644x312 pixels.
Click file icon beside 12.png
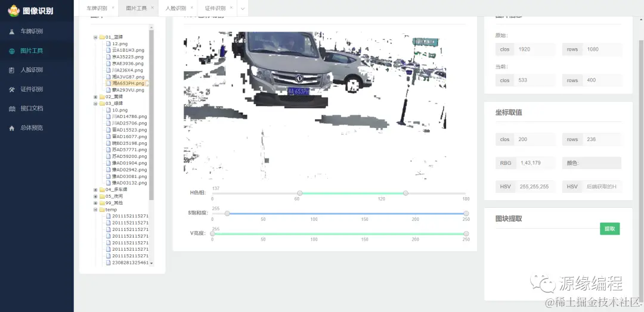[x=109, y=43]
